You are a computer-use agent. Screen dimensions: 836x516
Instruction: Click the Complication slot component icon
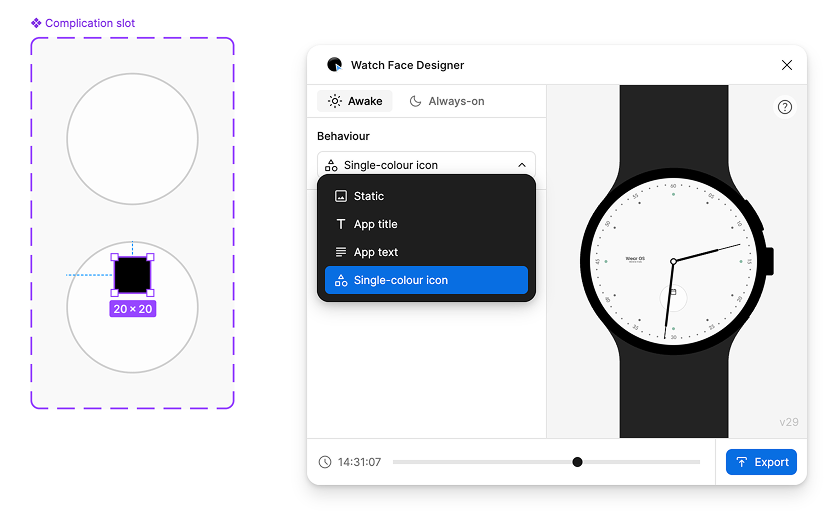[36, 23]
